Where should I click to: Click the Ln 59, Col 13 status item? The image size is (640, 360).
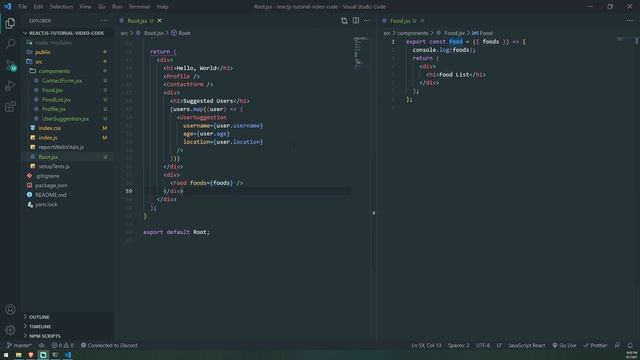426,345
